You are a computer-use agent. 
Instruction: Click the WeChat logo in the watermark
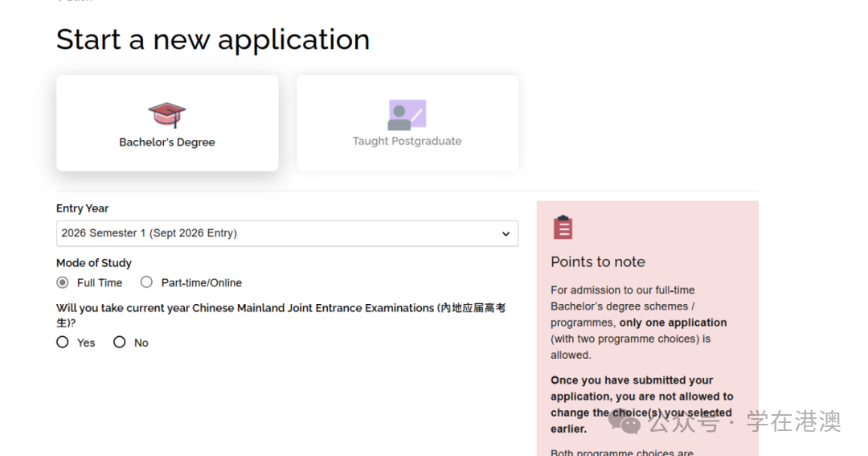click(624, 421)
